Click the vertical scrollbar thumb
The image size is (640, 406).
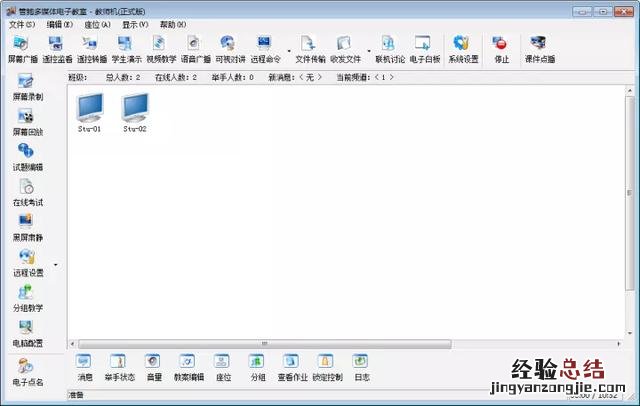[x=629, y=193]
